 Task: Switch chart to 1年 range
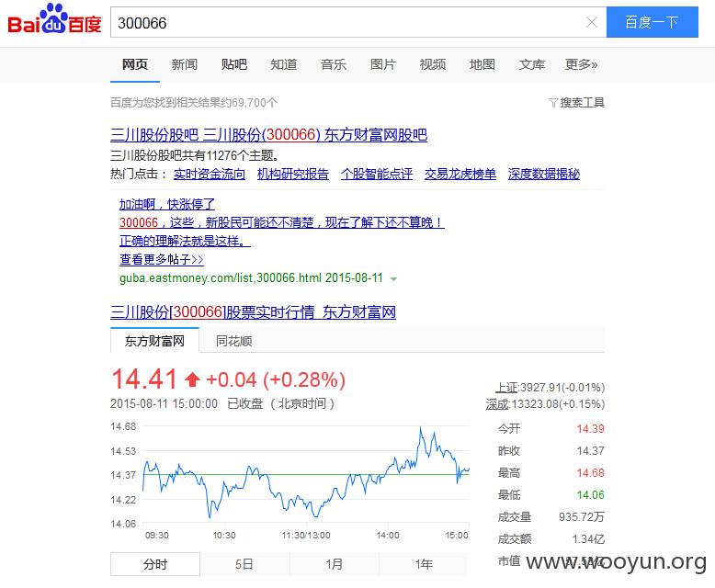[424, 564]
